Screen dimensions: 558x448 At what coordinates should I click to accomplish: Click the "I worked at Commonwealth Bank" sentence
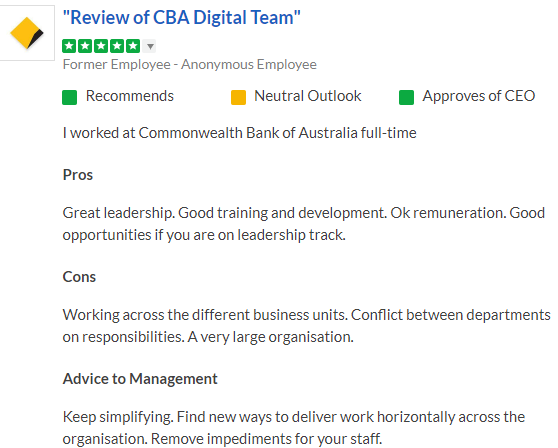(239, 133)
